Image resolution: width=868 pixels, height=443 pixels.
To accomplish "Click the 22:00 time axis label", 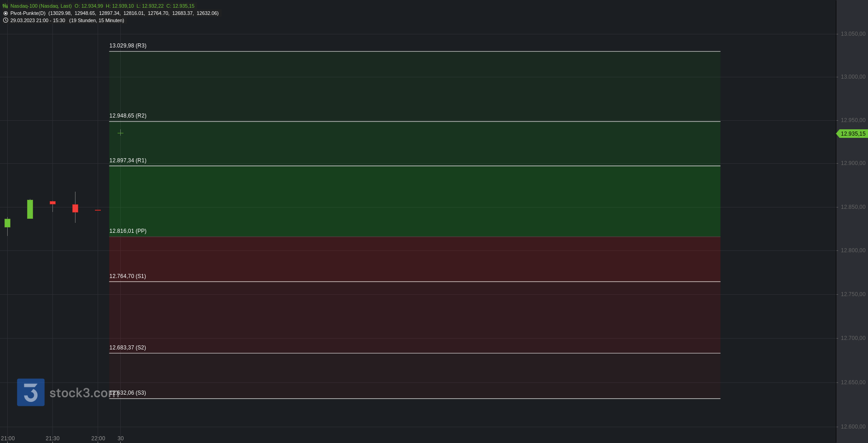I will click(98, 438).
